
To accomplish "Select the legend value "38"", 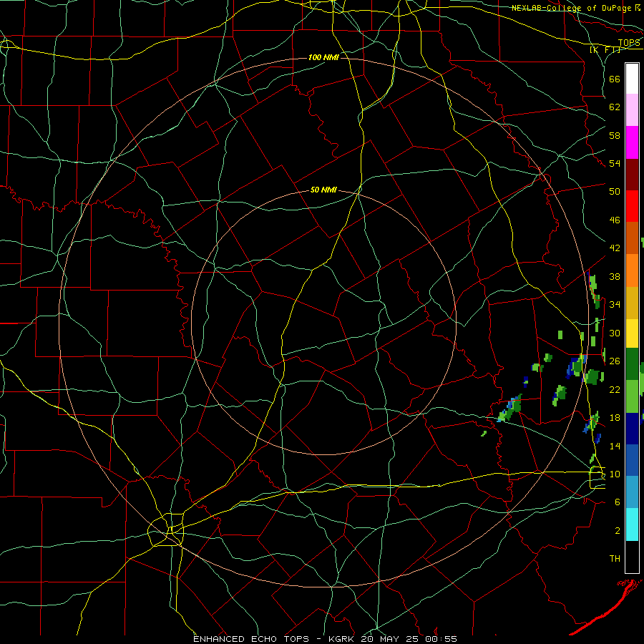I will pos(615,276).
